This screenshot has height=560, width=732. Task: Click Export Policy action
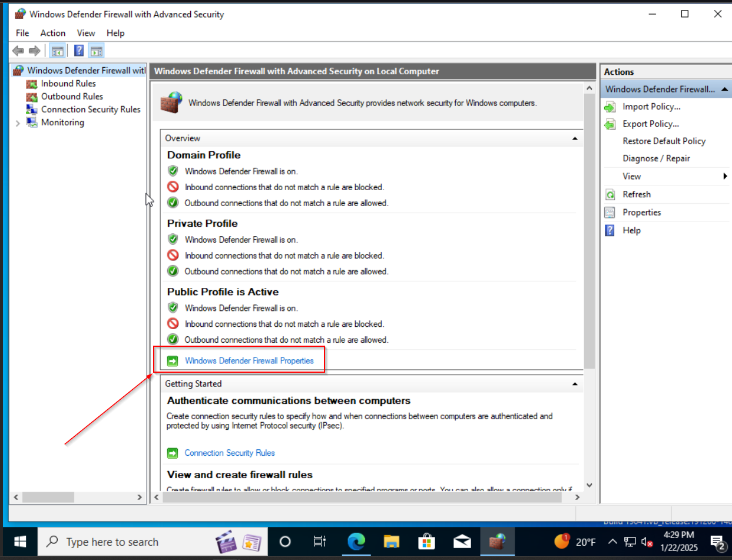(x=651, y=124)
